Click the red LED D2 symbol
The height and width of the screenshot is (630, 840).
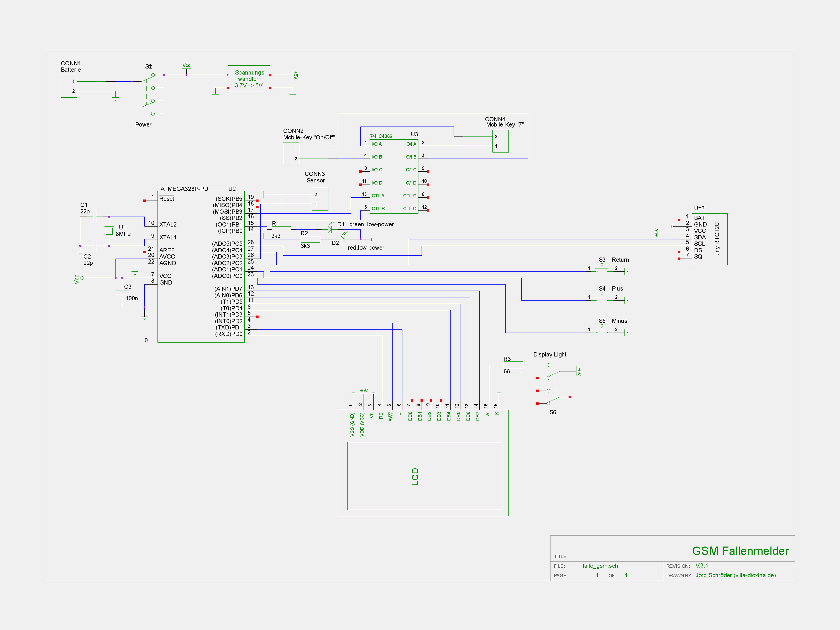[343, 239]
